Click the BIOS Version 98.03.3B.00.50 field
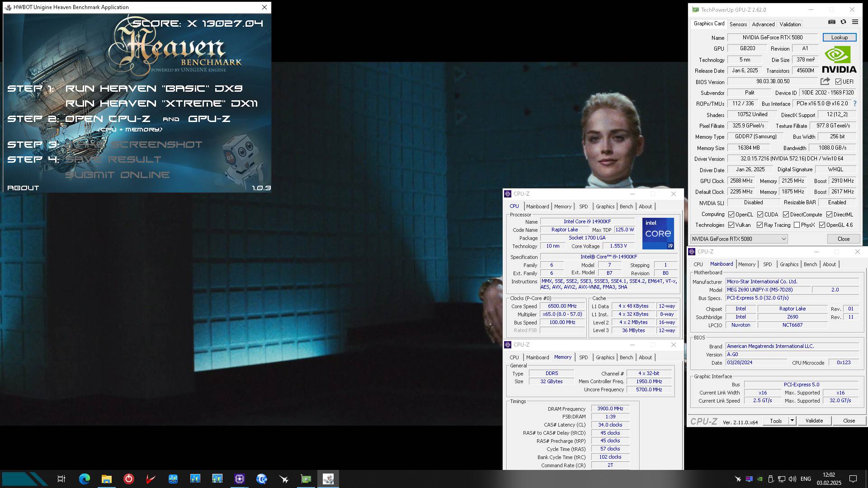Viewport: 868px width, 488px height. pyautogui.click(x=773, y=81)
